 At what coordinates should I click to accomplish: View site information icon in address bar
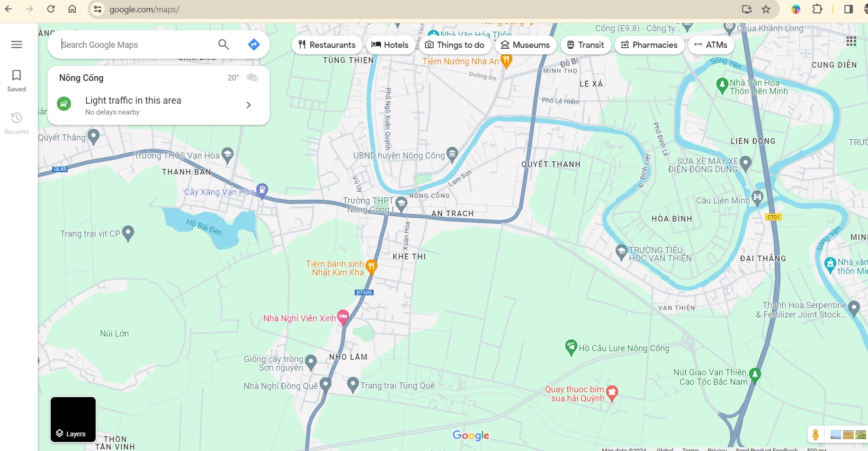(x=98, y=9)
